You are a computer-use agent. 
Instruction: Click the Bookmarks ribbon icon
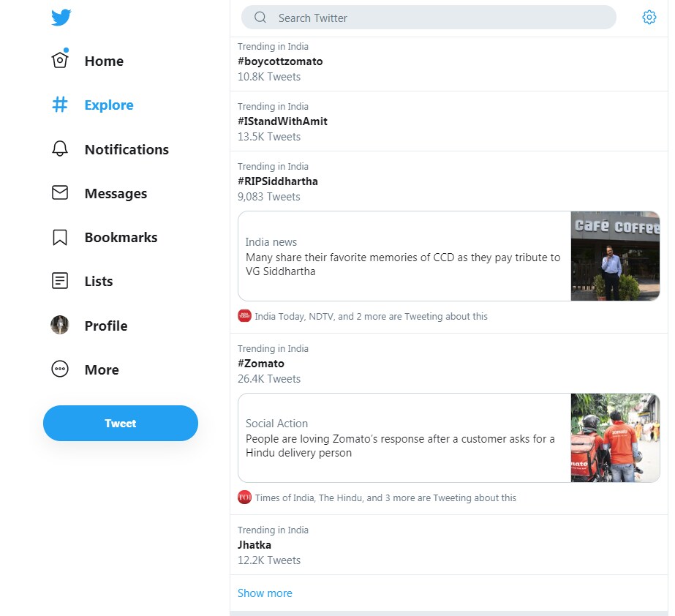pos(60,237)
